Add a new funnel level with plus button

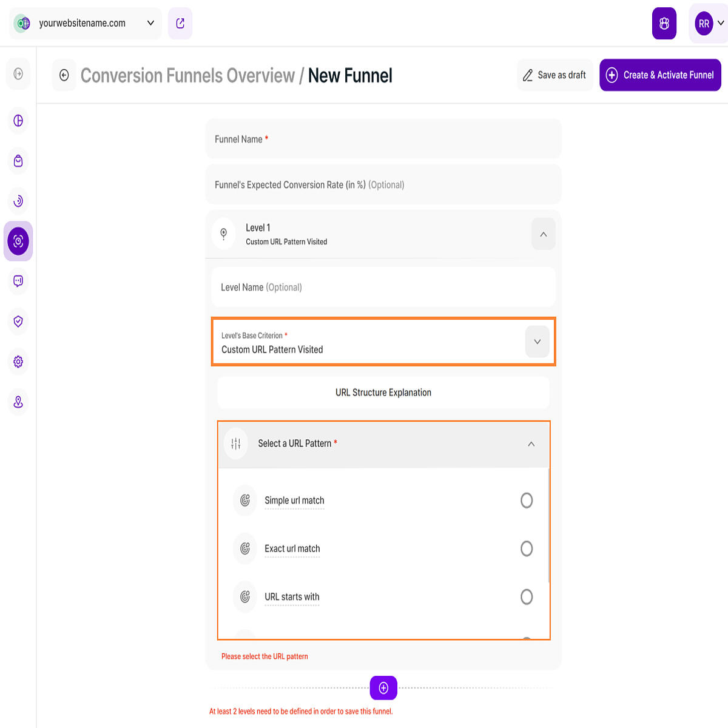[x=383, y=688]
